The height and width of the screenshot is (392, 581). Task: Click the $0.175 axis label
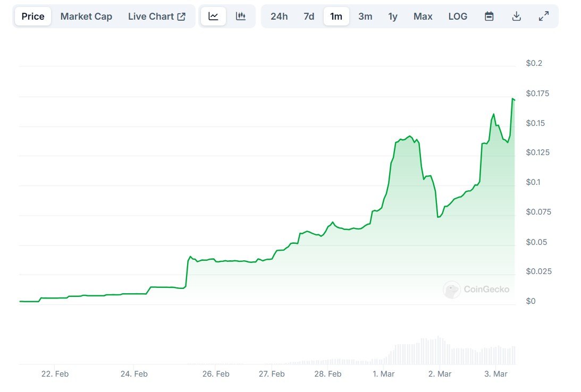(x=537, y=93)
